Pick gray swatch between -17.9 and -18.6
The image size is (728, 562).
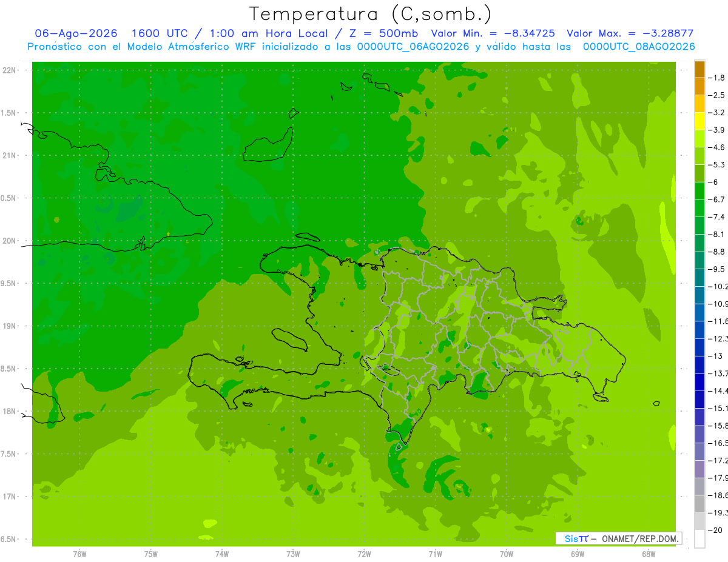point(699,487)
